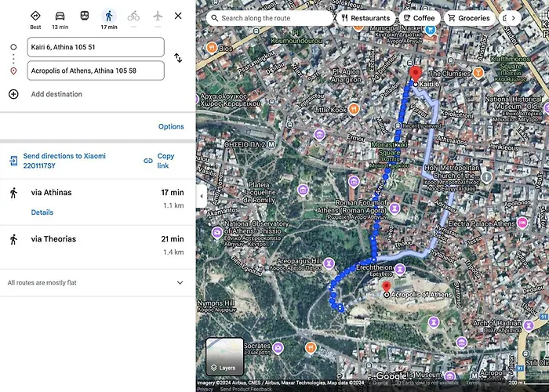Select the walking travel mode

(x=109, y=16)
